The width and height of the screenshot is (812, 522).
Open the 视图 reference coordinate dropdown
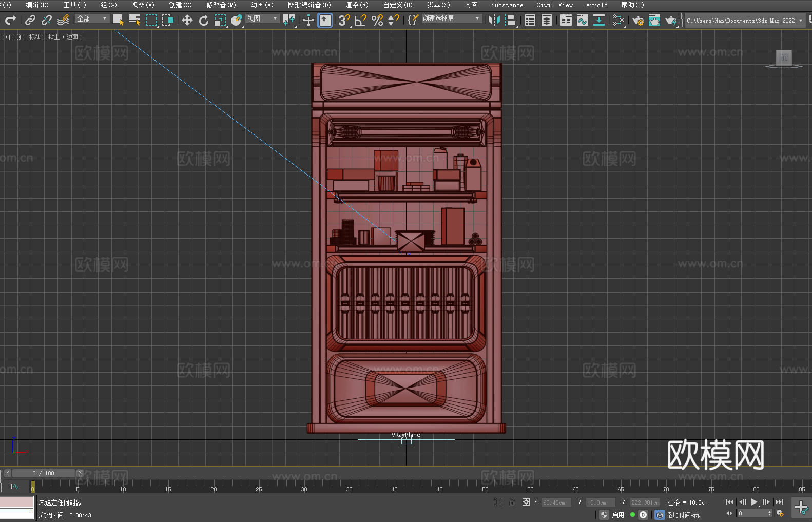tap(262, 18)
